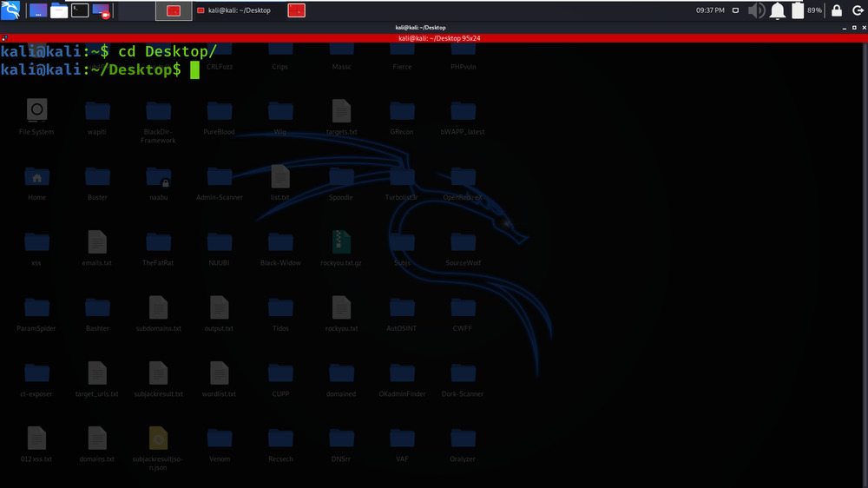Viewport: 868px width, 488px height.
Task: Open the screen recorder panel launcher
Action: 102,10
